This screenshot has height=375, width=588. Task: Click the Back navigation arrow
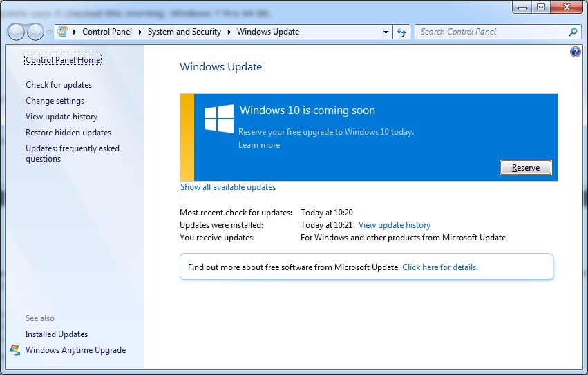click(16, 32)
